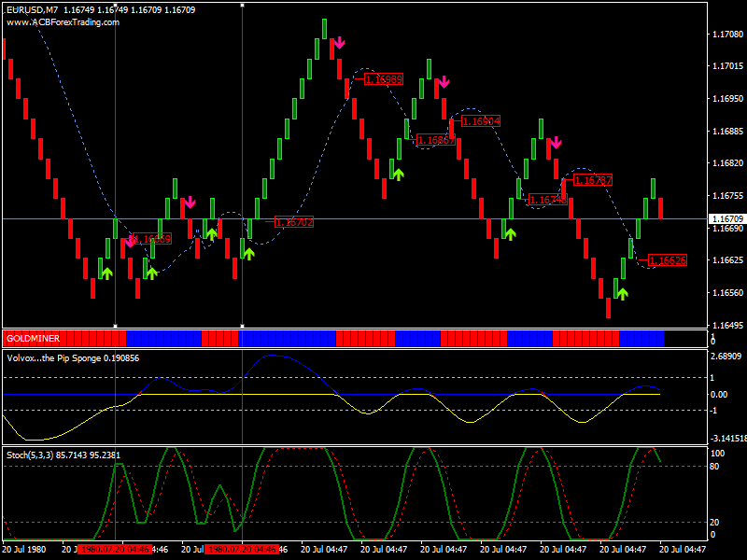Click the green buy arrow at the lowest trough
The width and height of the screenshot is (747, 560).
click(x=622, y=293)
